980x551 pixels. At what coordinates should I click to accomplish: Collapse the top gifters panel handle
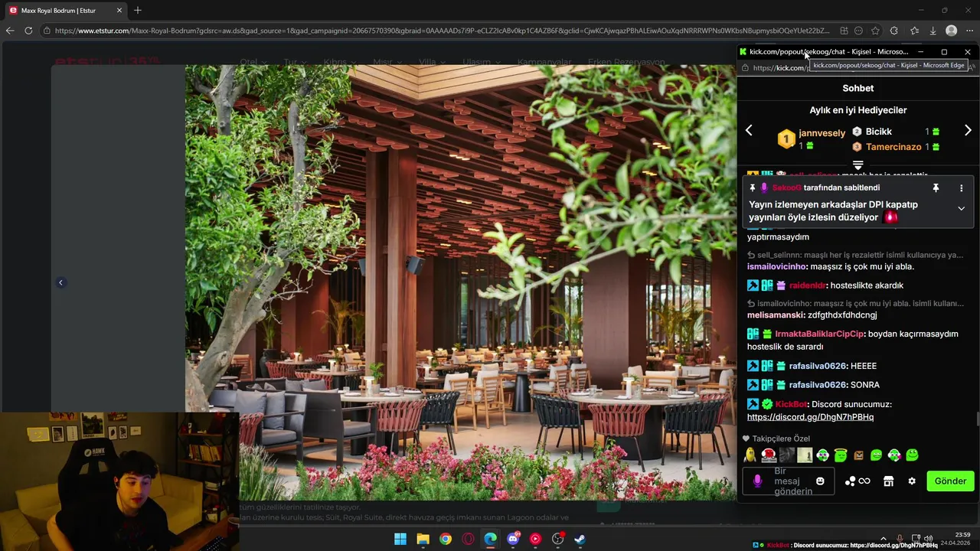pos(857,165)
